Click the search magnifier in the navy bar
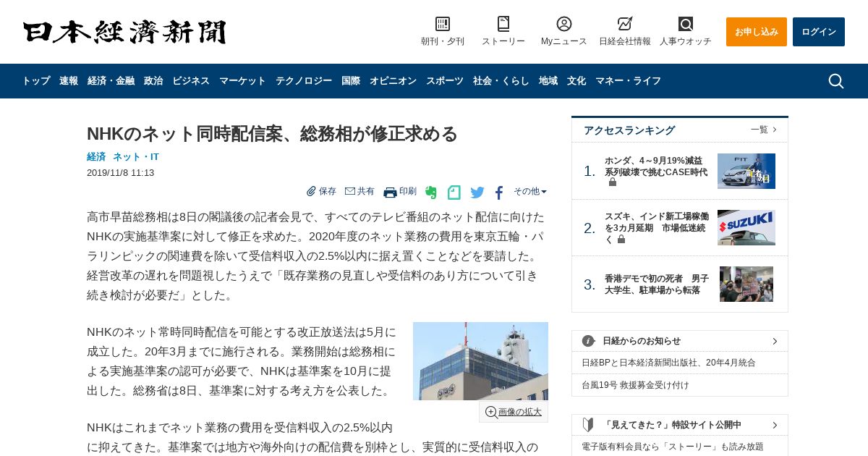Screen dimensions: 868x456 [x=836, y=81]
